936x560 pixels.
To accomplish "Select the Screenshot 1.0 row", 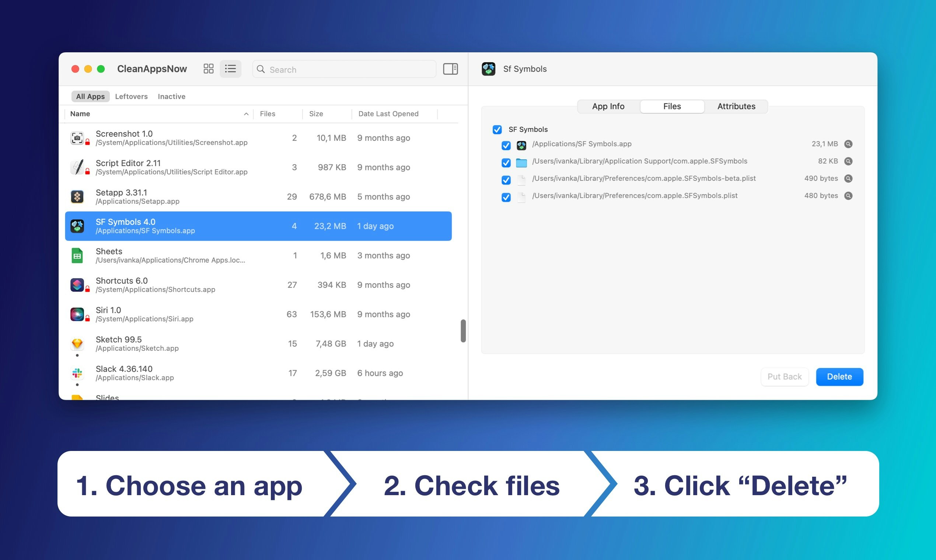I will coord(258,138).
